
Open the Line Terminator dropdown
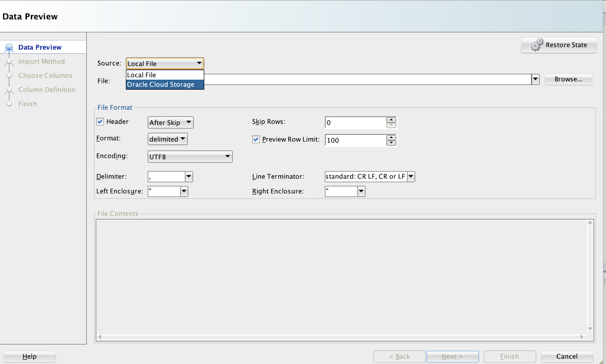click(x=411, y=176)
